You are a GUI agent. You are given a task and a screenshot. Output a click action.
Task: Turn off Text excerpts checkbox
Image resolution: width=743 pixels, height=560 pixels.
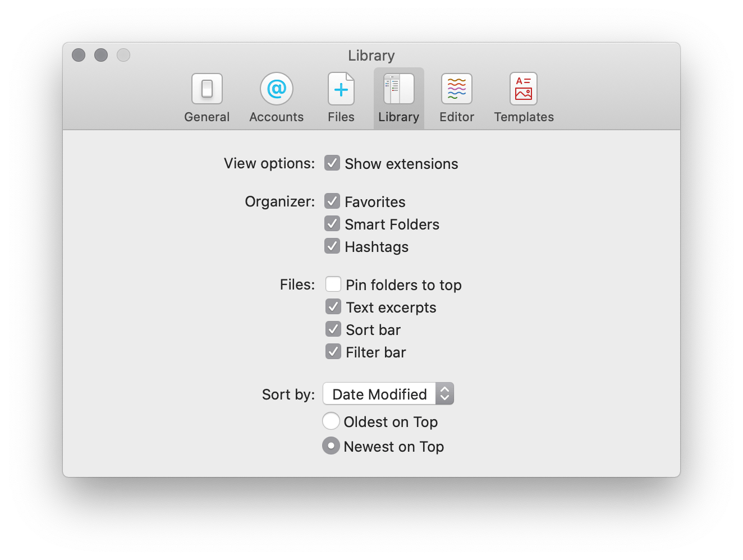click(333, 306)
